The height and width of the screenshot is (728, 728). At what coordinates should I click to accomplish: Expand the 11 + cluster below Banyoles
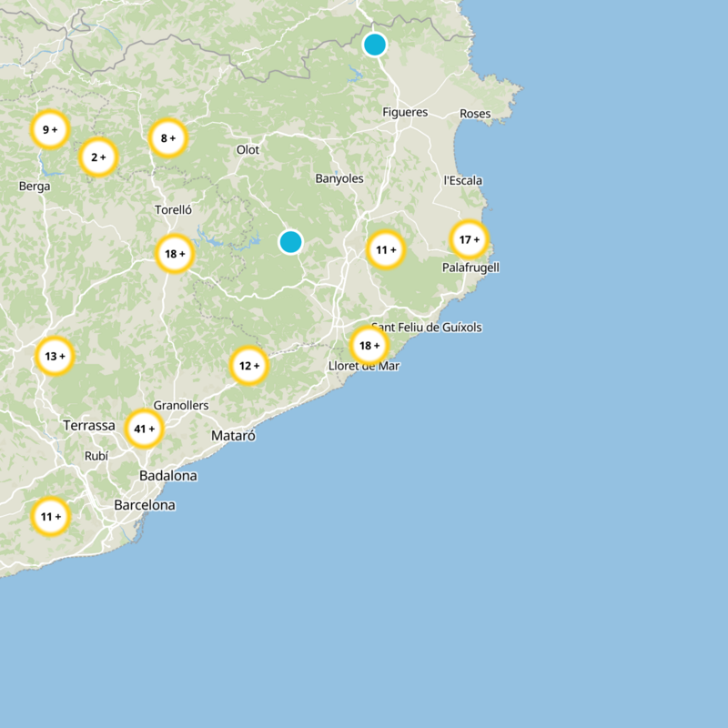point(386,249)
